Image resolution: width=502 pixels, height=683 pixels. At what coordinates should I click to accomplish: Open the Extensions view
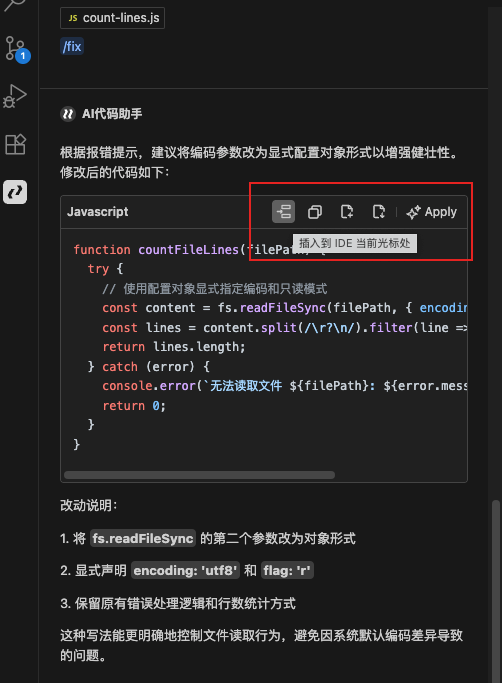15,144
